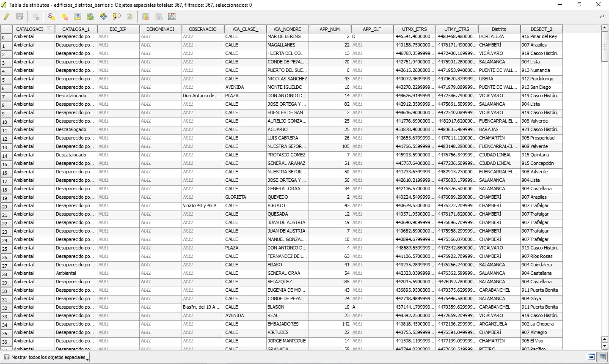Move selection to top icon

[x=77, y=16]
